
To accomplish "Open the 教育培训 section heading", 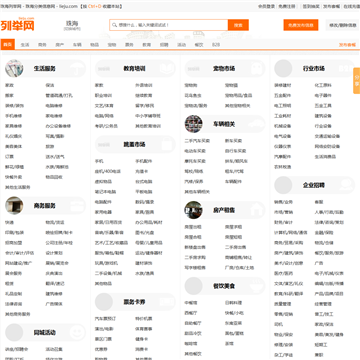I will tap(134, 68).
